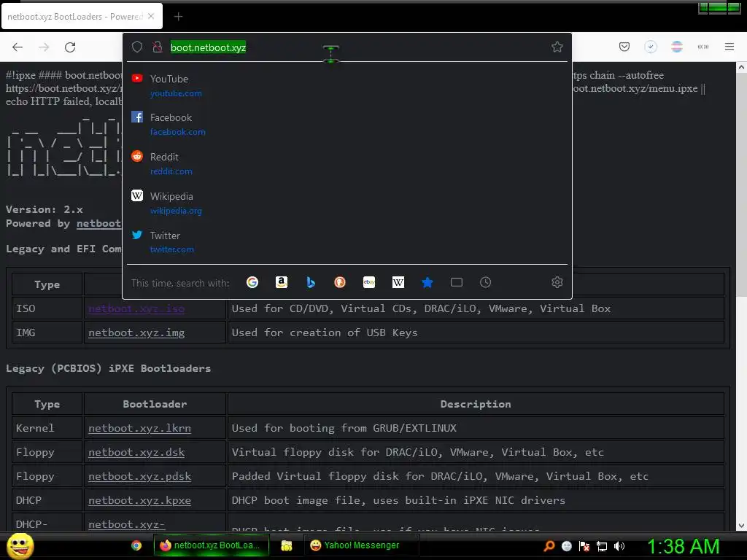Image resolution: width=747 pixels, height=560 pixels.
Task: Close the netboot.xyz BootLoaders tab
Action: point(151,16)
